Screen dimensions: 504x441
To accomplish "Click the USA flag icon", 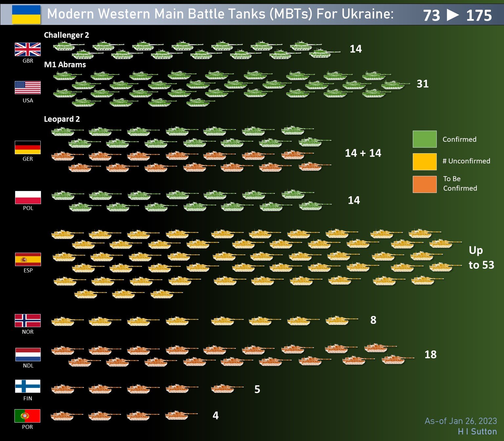I will pyautogui.click(x=28, y=88).
